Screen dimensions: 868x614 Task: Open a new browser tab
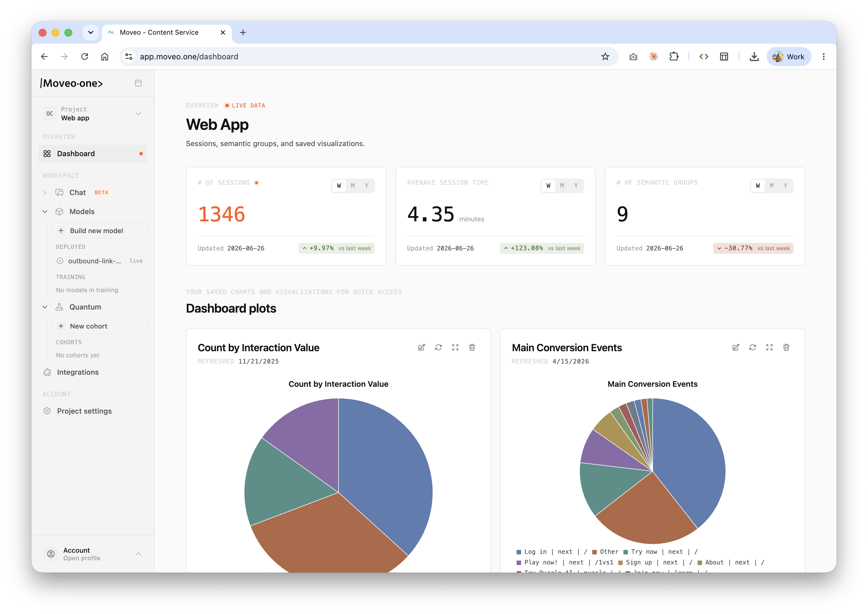point(243,32)
